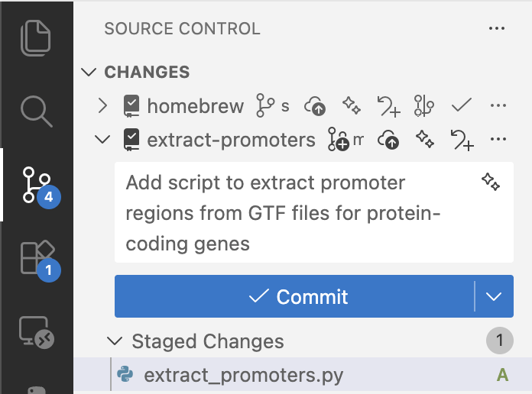Open the Commit button dropdown arrow

494,296
